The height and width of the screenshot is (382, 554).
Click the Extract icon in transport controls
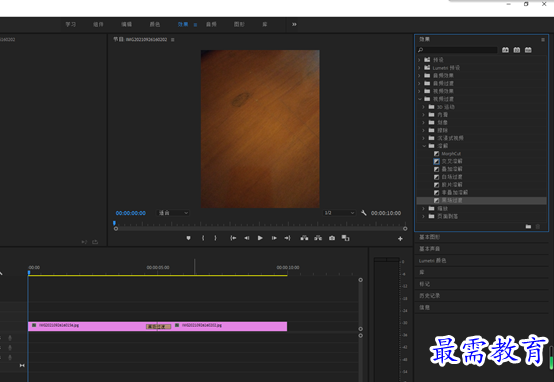tap(318, 238)
